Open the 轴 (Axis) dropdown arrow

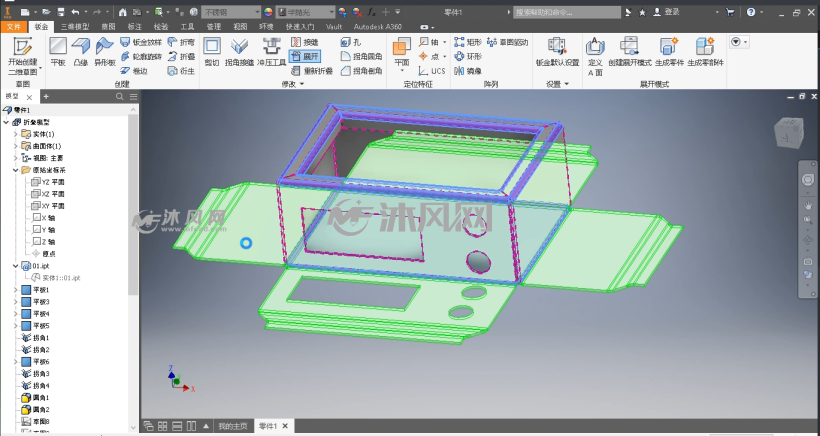[x=445, y=42]
